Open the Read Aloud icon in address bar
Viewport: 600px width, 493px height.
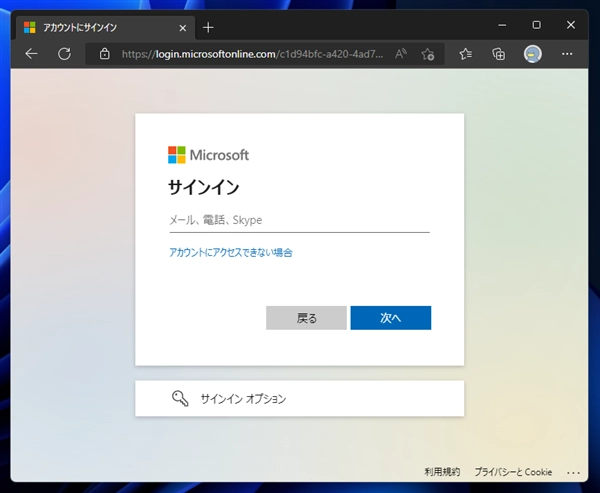click(401, 54)
